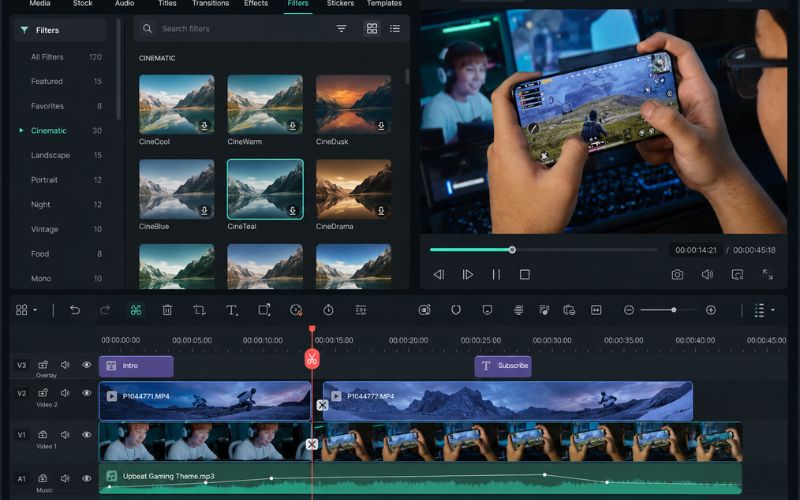Download the CineDusk filter
800x500 pixels.
click(x=381, y=126)
